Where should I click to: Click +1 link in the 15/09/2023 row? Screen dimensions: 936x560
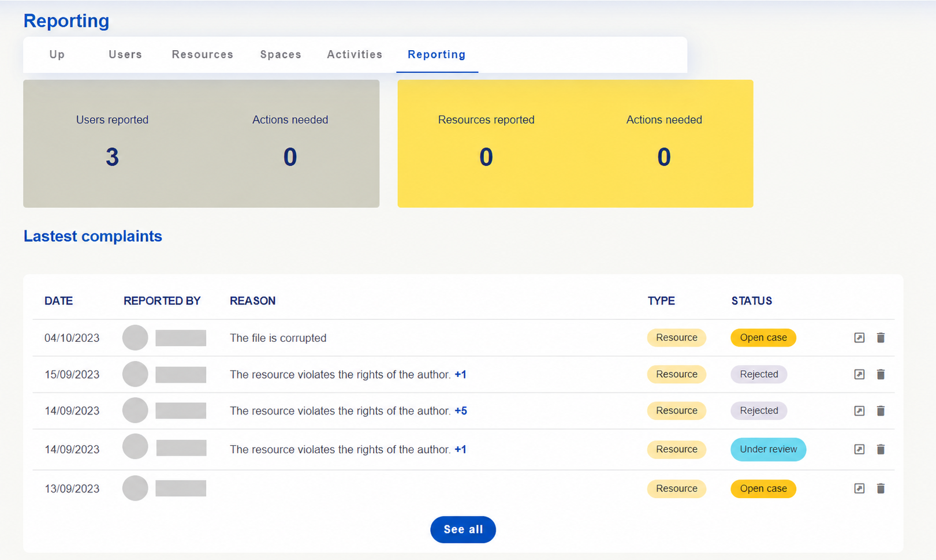(460, 374)
